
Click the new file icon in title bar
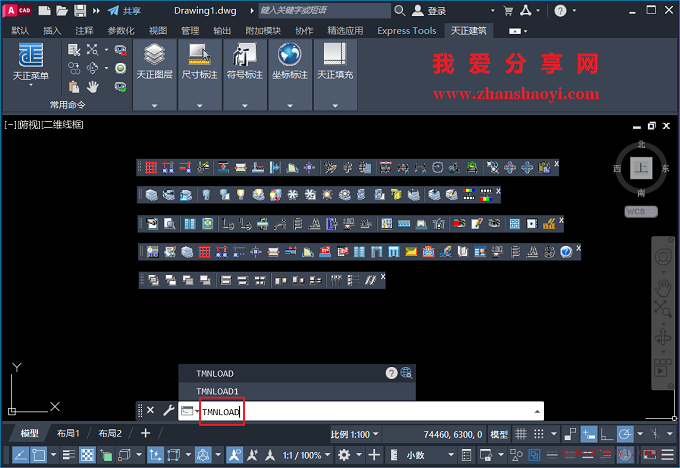tap(44, 10)
